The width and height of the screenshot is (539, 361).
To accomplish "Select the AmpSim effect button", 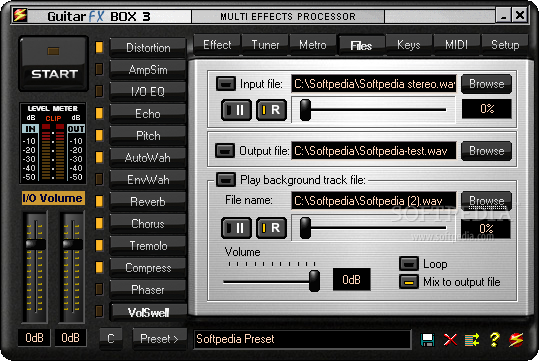I will coord(148,69).
